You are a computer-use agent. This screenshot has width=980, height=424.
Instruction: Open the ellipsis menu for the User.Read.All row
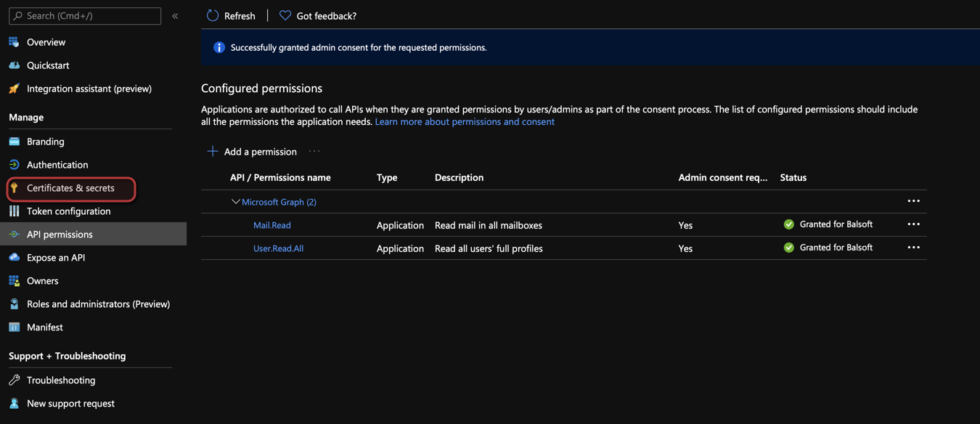point(914,248)
